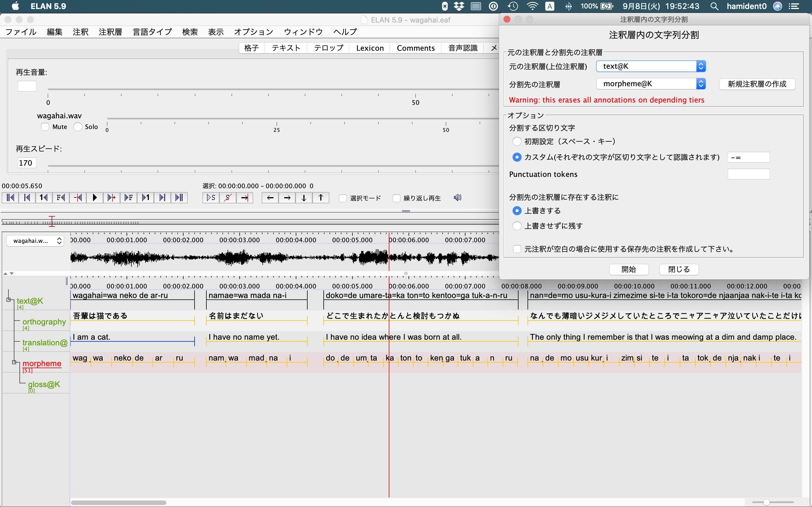Select the 初期設定（スペース・キー）radio button
Screen dimensions: 812x507
pyautogui.click(x=517, y=141)
